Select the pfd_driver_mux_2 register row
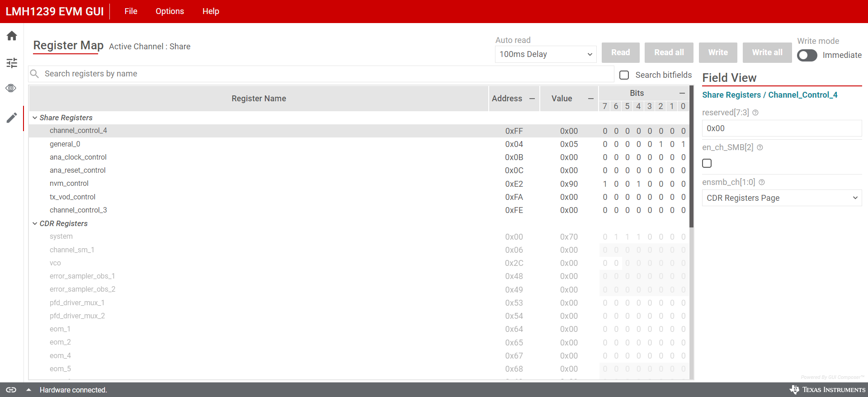This screenshot has height=397, width=868. (359, 316)
